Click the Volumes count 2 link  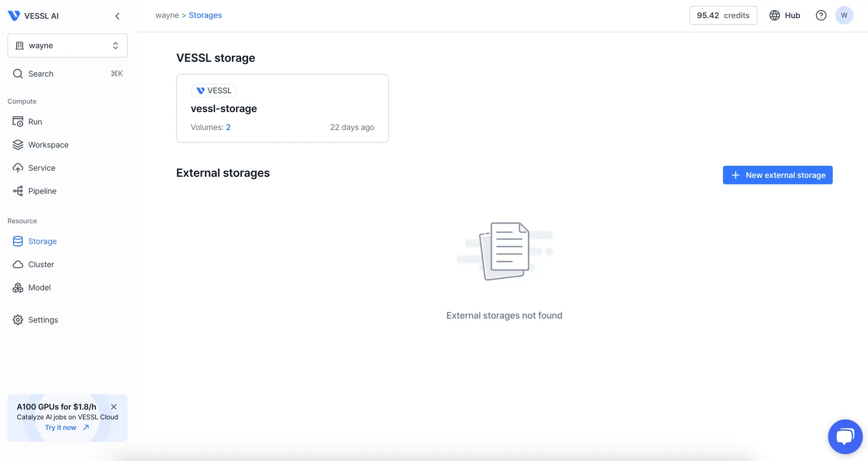(x=228, y=127)
